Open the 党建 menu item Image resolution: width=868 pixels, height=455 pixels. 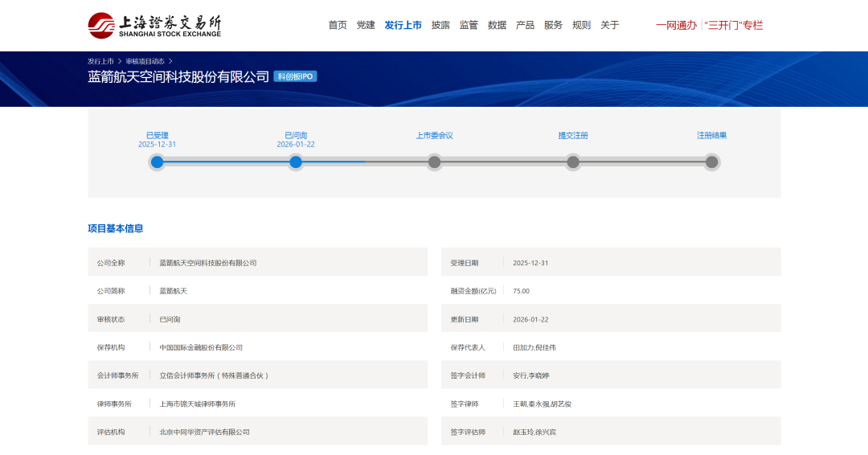click(366, 25)
